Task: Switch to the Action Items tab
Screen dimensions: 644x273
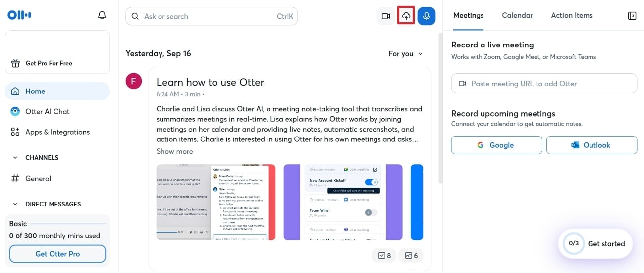Action: [x=572, y=15]
